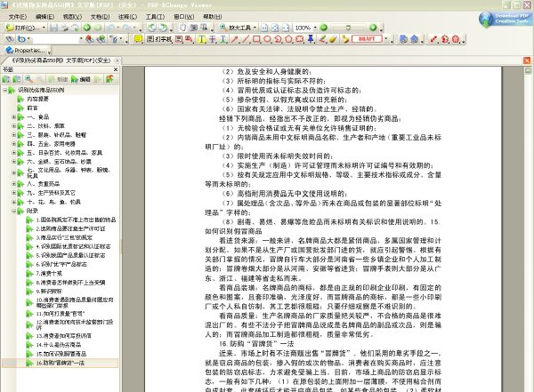Open the 视图(V) menu
Screen dimensions: 534x392
pyautogui.click(x=72, y=17)
